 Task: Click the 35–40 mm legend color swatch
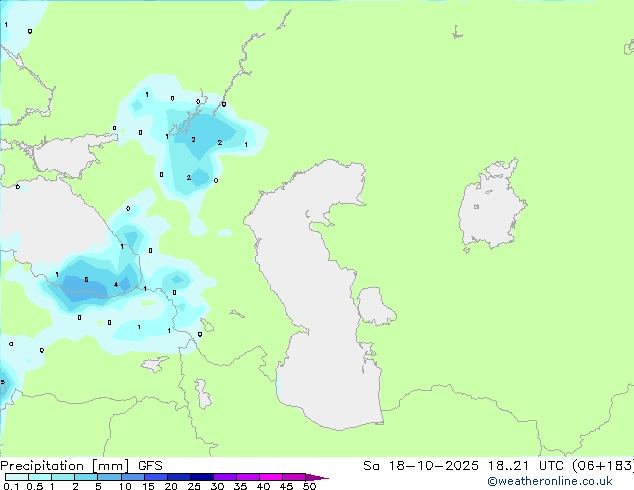point(247,477)
